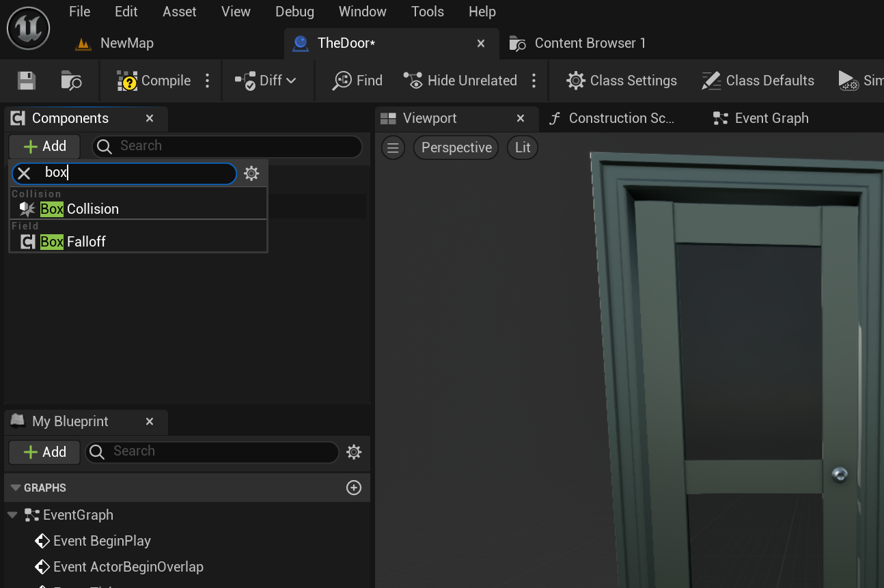This screenshot has width=884, height=588.
Task: Open the Diff dropdown
Action: (x=266, y=81)
